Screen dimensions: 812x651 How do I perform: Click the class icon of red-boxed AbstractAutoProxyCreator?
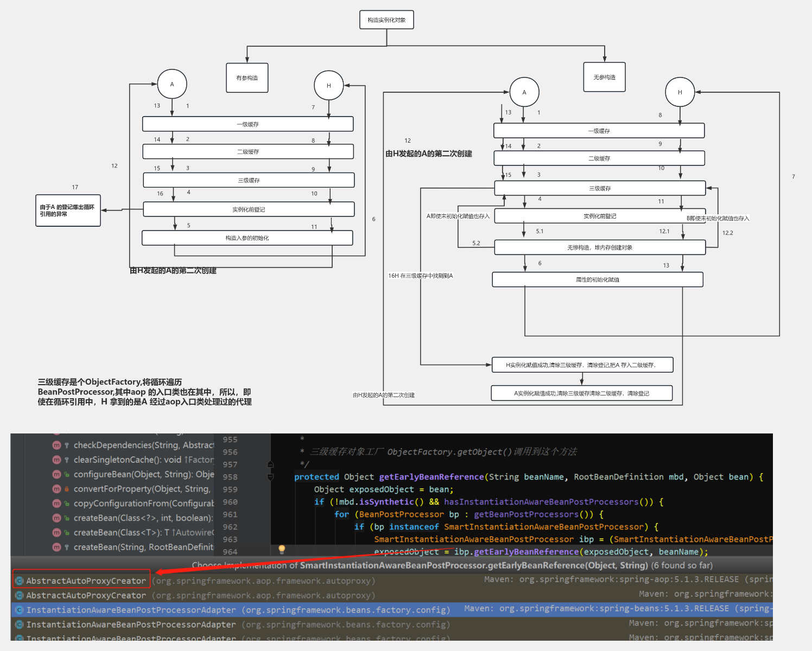point(20,581)
